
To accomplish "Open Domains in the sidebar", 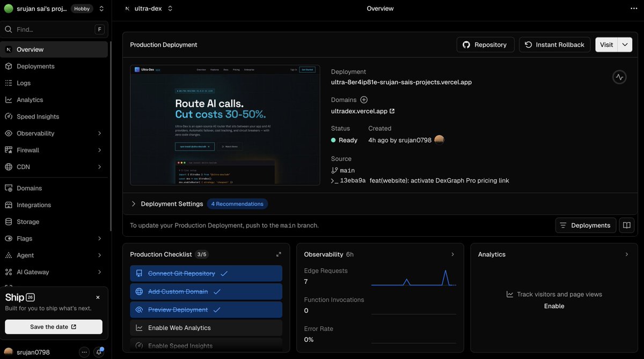I will pos(54,188).
